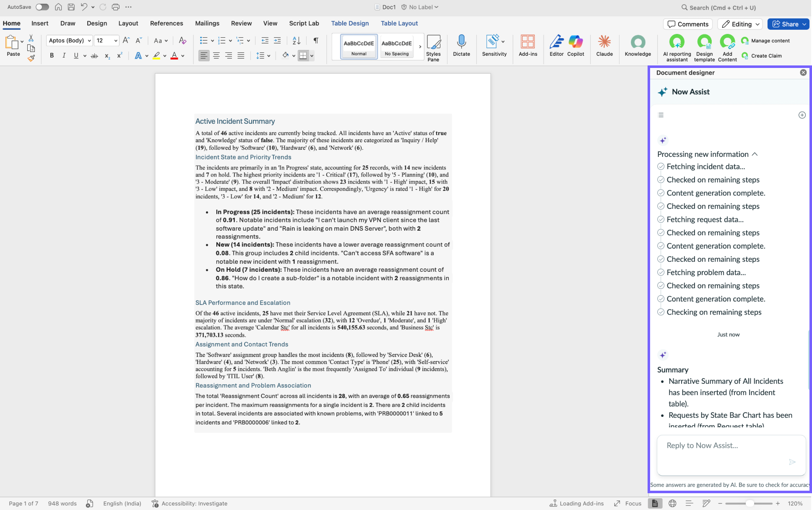The image size is (812, 510).
Task: Expand bullet list options arrow
Action: 212,41
